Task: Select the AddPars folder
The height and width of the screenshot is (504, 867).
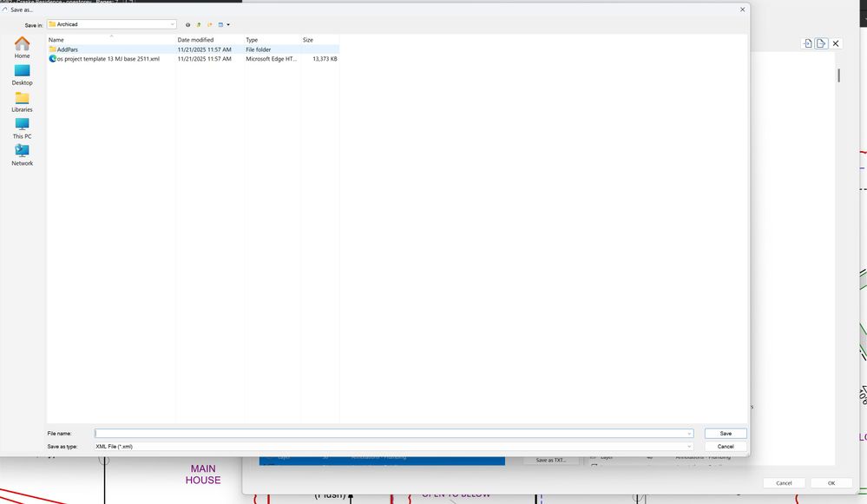Action: point(68,49)
